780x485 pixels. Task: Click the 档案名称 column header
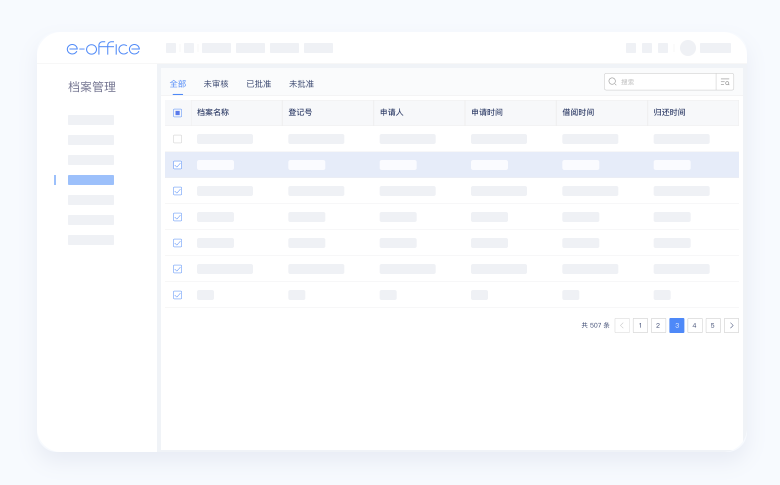(x=213, y=113)
